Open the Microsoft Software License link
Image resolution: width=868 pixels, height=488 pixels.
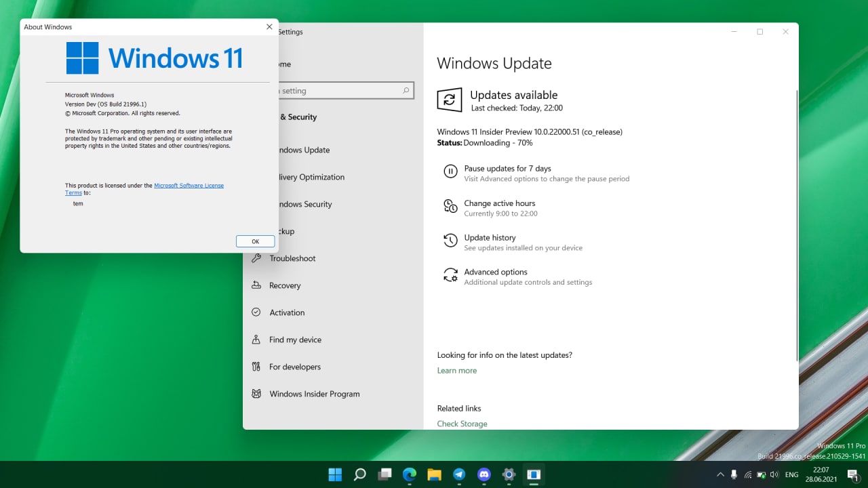[x=189, y=185]
